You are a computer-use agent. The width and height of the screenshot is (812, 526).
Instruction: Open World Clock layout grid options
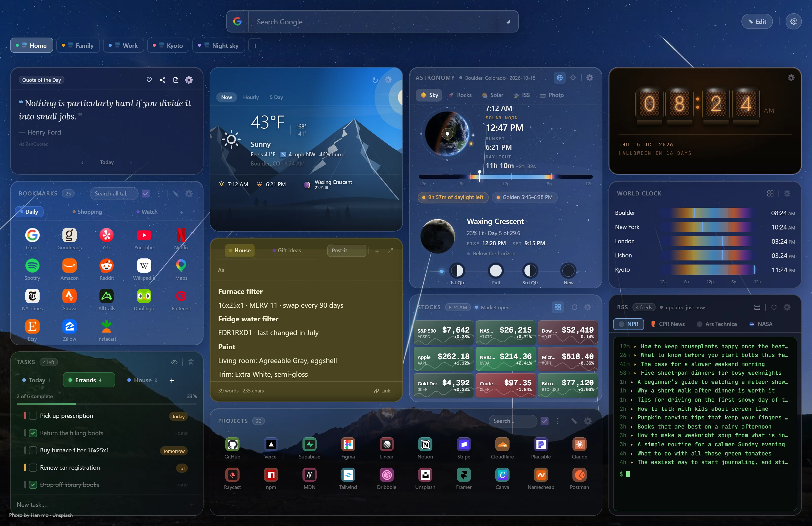coord(770,193)
